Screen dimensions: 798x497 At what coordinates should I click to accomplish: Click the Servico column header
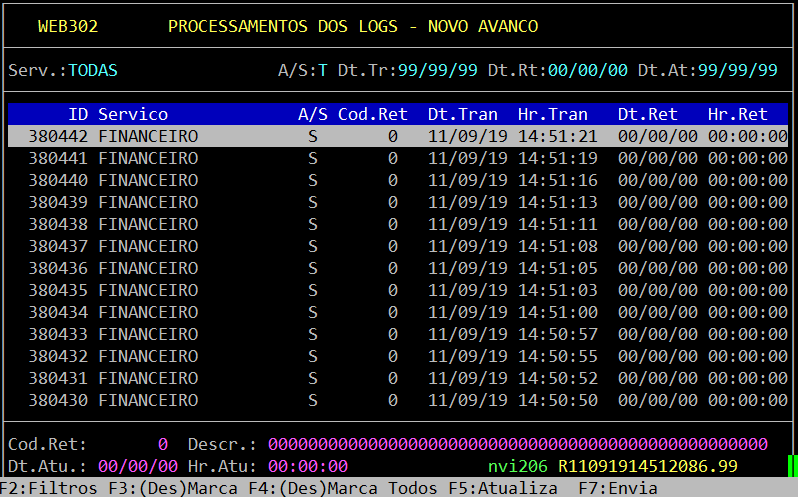(132, 114)
